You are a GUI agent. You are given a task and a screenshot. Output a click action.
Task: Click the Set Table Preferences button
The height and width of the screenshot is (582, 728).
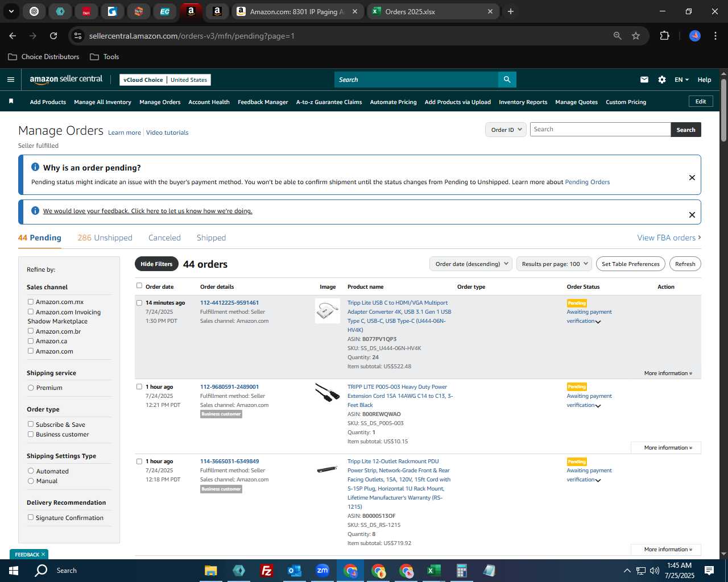pos(631,264)
